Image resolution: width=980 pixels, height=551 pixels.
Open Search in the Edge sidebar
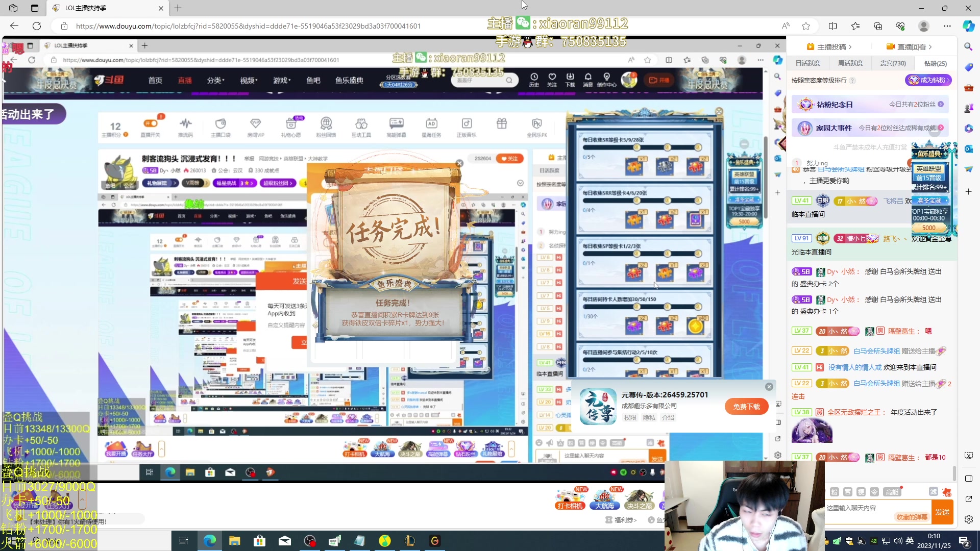968,46
